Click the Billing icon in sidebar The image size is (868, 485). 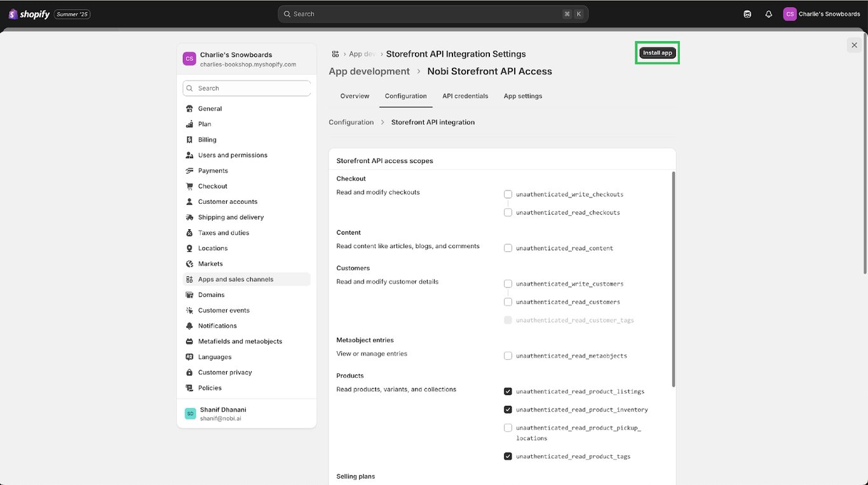[x=189, y=140]
